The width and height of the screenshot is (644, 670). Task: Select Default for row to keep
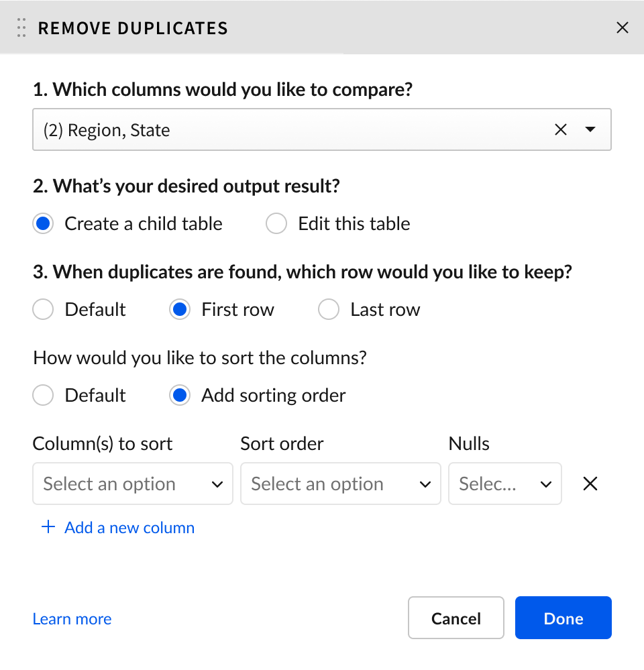point(44,309)
